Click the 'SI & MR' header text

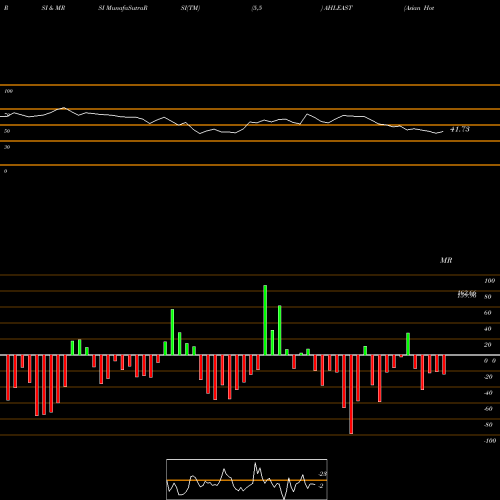(53, 8)
